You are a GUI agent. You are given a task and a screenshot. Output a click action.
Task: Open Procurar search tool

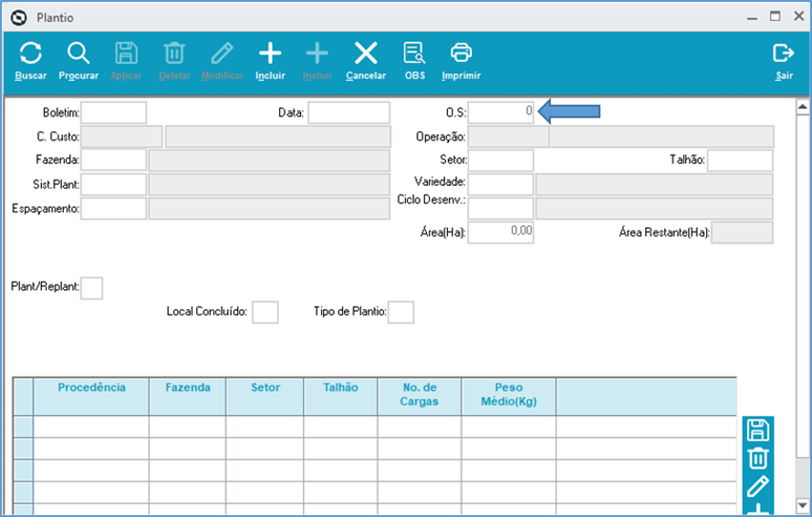click(x=78, y=53)
